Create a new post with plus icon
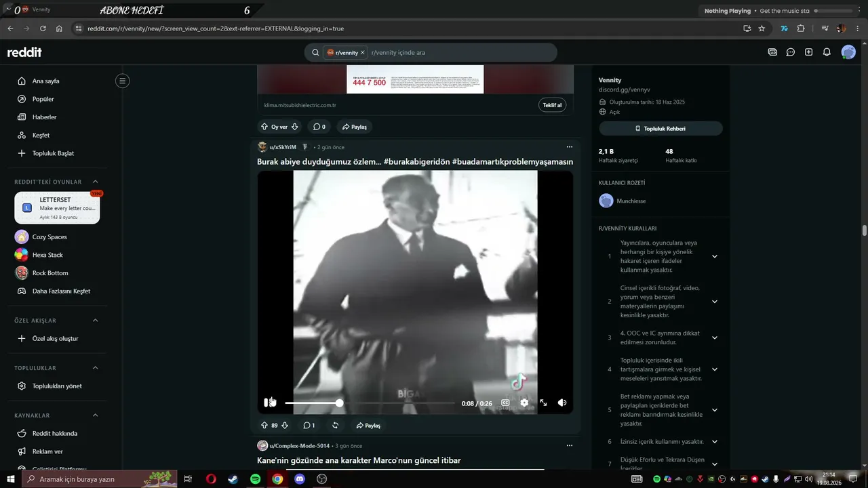The image size is (868, 488). point(808,52)
